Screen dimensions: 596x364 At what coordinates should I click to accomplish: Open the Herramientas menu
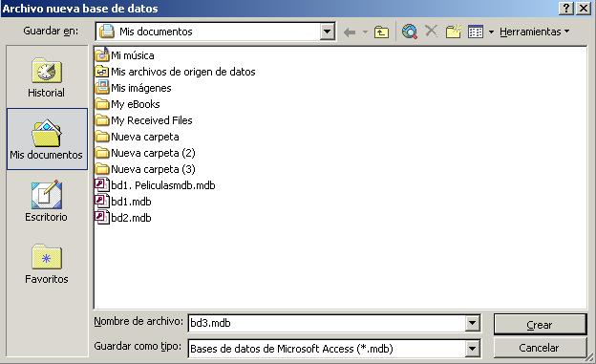tap(535, 32)
